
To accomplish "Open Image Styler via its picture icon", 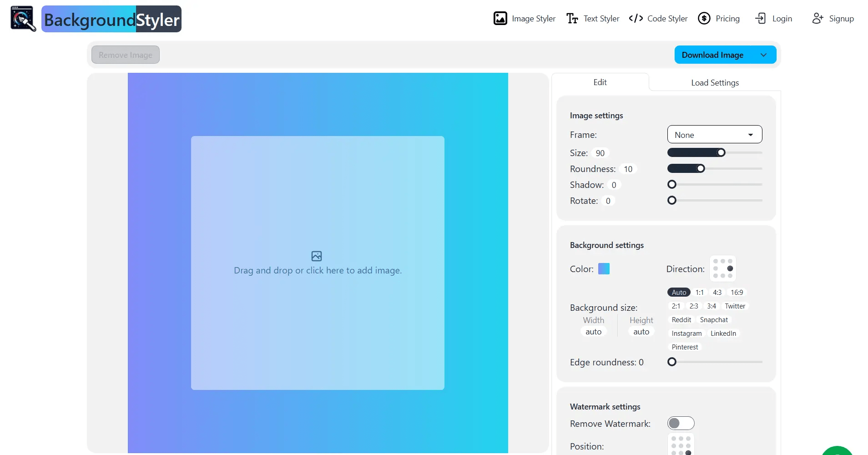I will point(500,19).
